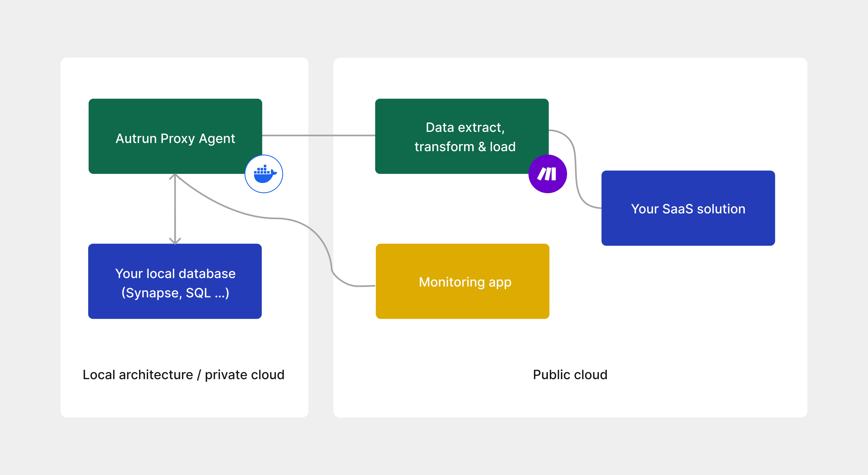This screenshot has height=475, width=868.
Task: Click the Local architecture / private cloud label
Action: click(x=184, y=375)
